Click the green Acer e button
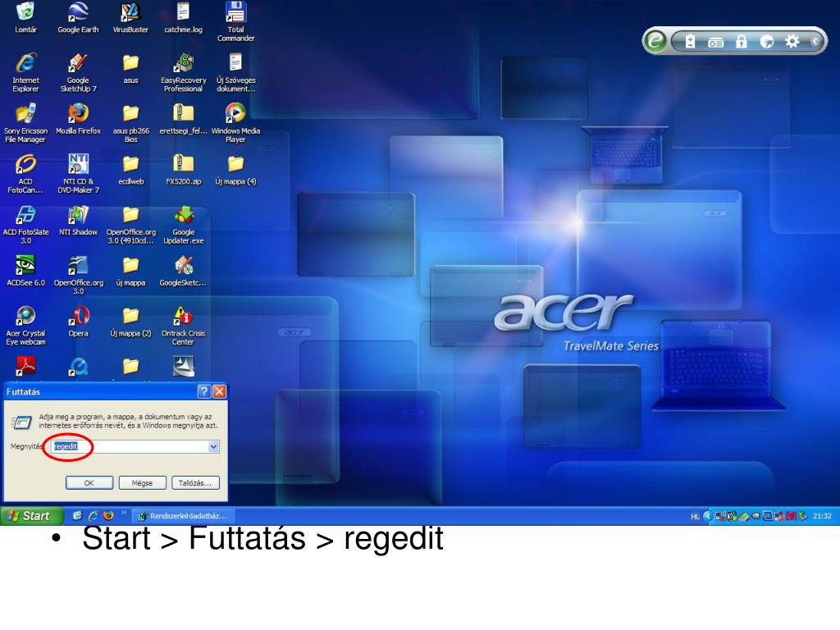 (x=655, y=41)
